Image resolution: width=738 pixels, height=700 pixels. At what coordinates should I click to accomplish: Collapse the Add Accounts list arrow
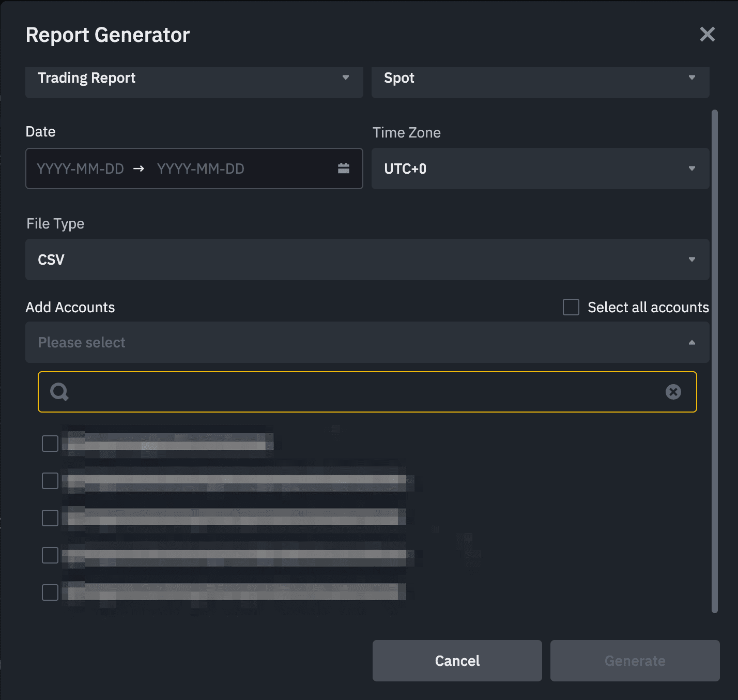tap(691, 342)
